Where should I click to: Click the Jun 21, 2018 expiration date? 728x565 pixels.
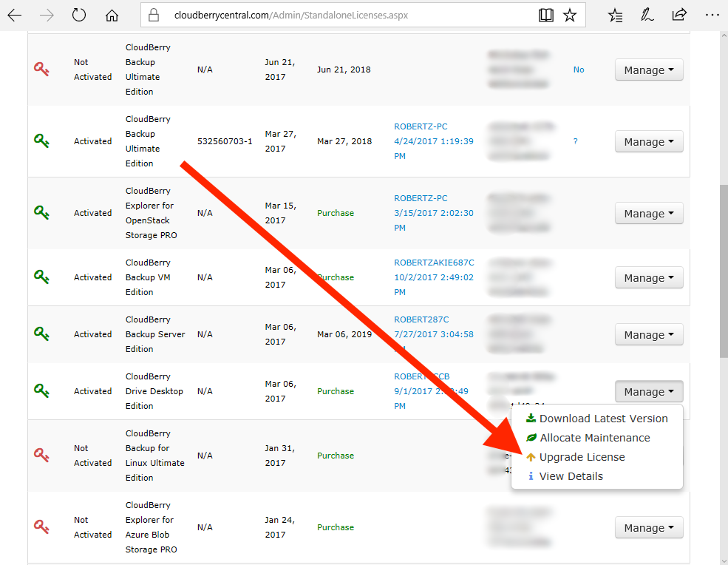coord(344,70)
